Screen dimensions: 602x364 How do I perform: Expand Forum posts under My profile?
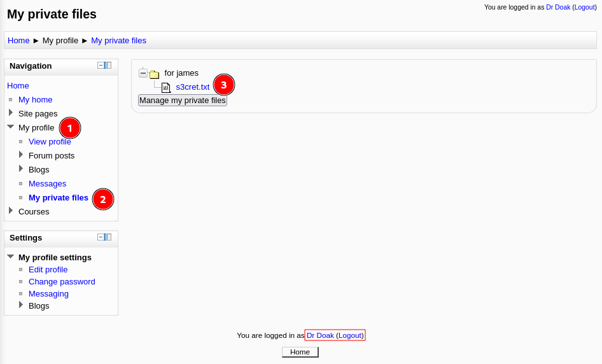(21, 155)
